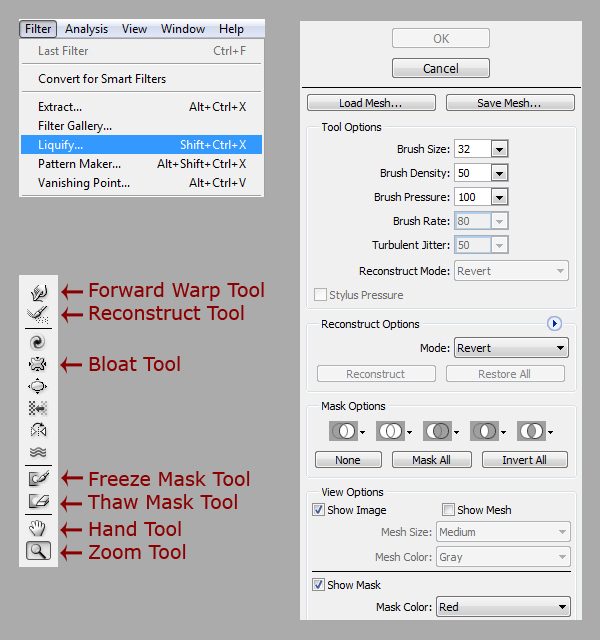Image resolution: width=600 pixels, height=640 pixels.
Task: Disable the Show Mask checkbox
Action: tap(318, 584)
